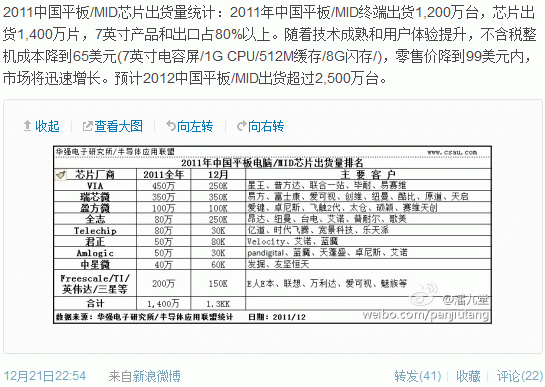Rotate the image left with the 向左转 icon
Viewport: 545px width, 387px height.
(x=171, y=126)
